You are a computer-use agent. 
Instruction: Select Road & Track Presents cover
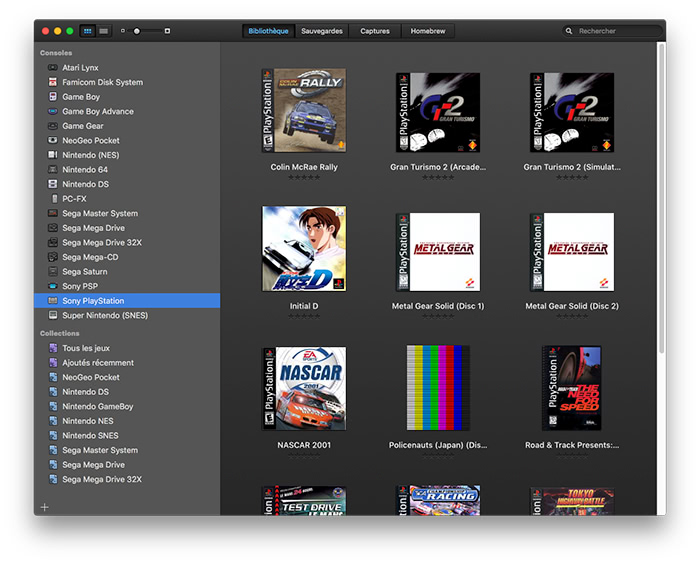pos(572,388)
